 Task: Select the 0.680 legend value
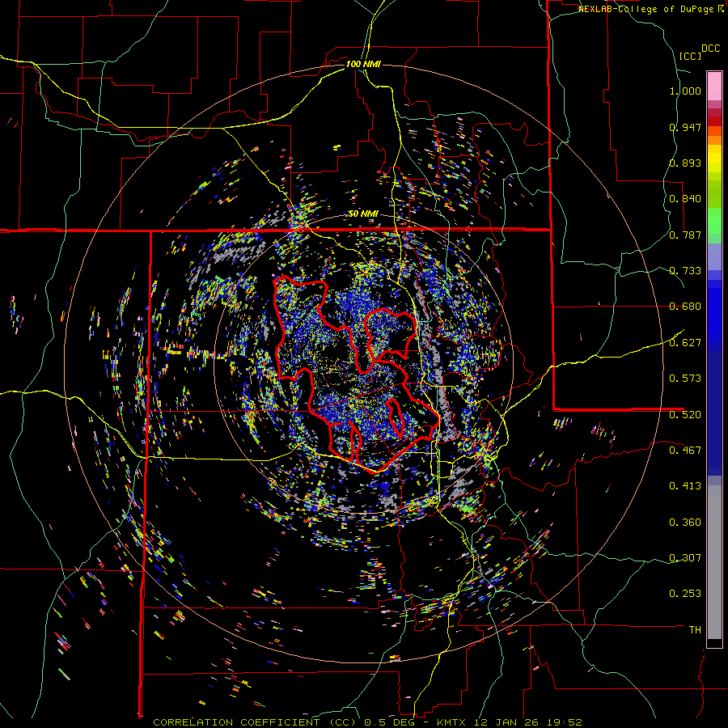tap(685, 307)
